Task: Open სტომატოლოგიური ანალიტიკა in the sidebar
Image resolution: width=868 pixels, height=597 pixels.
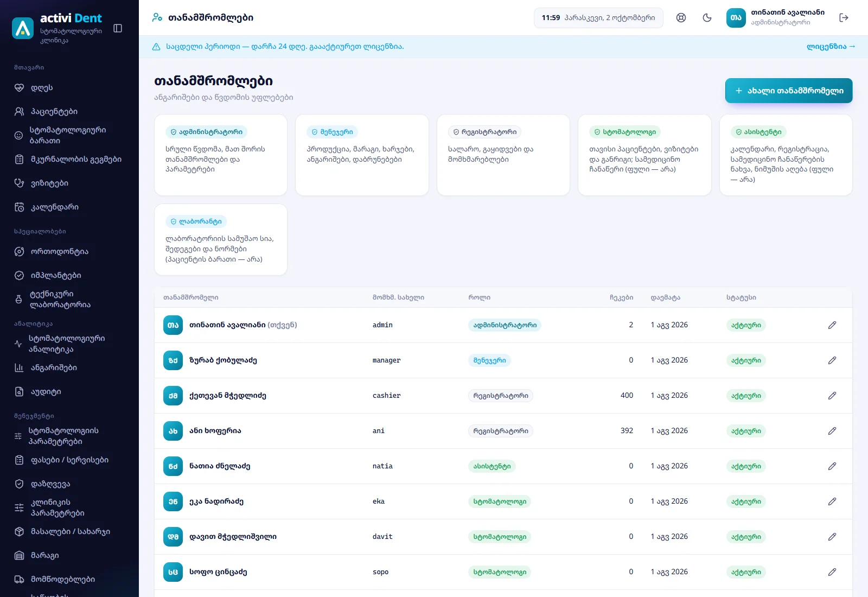Action: (69, 344)
